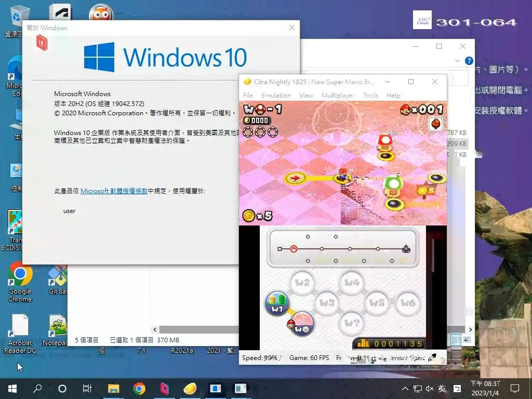This screenshot has width=532, height=399.
Task: Click the green Toad House on the map
Action: click(393, 187)
